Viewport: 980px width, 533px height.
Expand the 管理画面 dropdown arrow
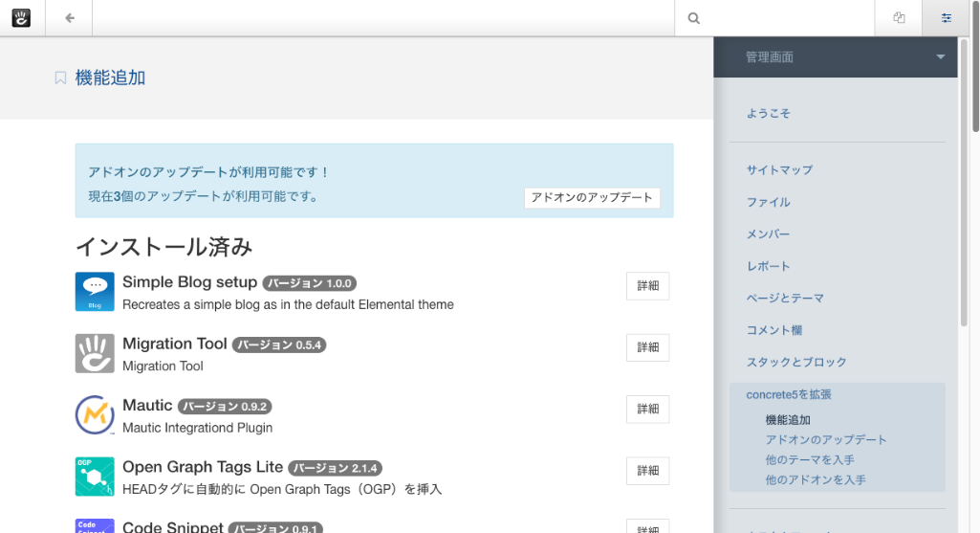940,57
